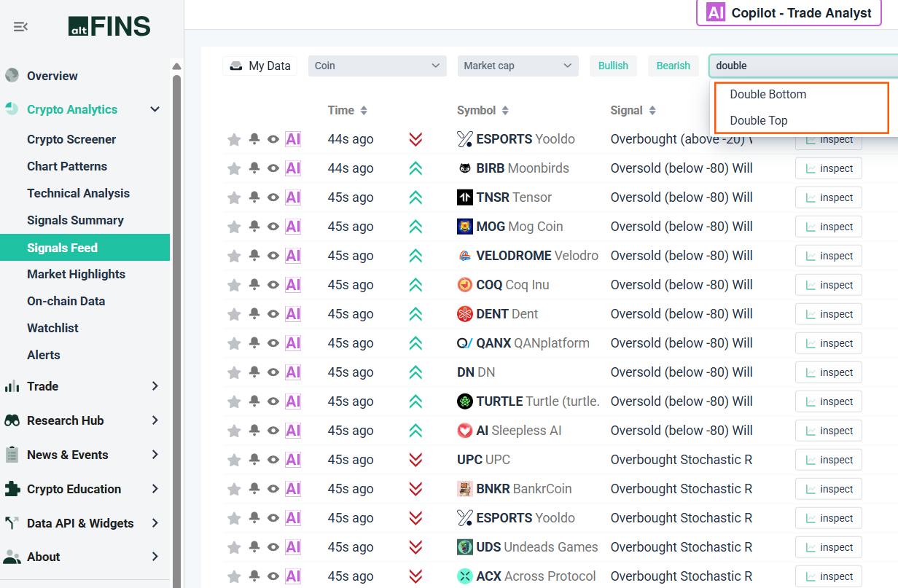Collapse the Crypto Analytics section

(x=155, y=109)
